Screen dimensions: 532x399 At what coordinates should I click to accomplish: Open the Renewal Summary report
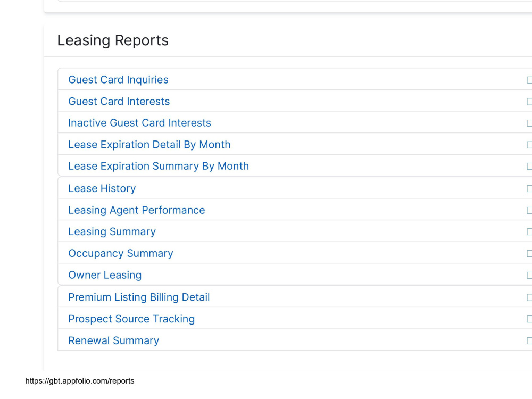pyautogui.click(x=113, y=340)
